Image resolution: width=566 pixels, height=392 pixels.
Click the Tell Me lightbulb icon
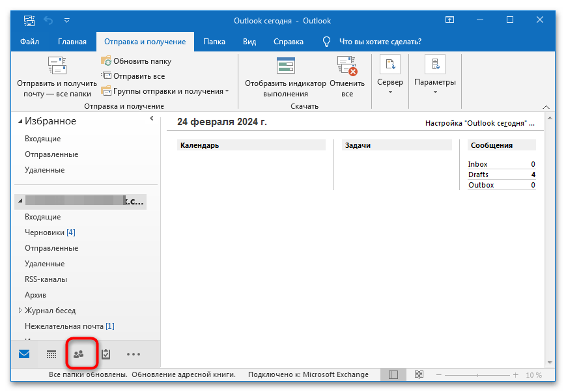pos(326,42)
